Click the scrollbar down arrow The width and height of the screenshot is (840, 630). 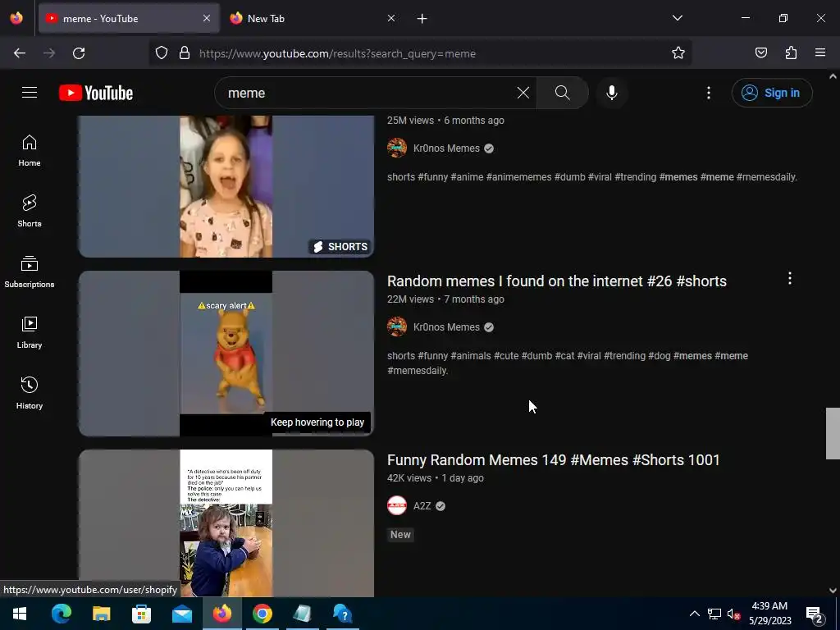click(x=833, y=591)
